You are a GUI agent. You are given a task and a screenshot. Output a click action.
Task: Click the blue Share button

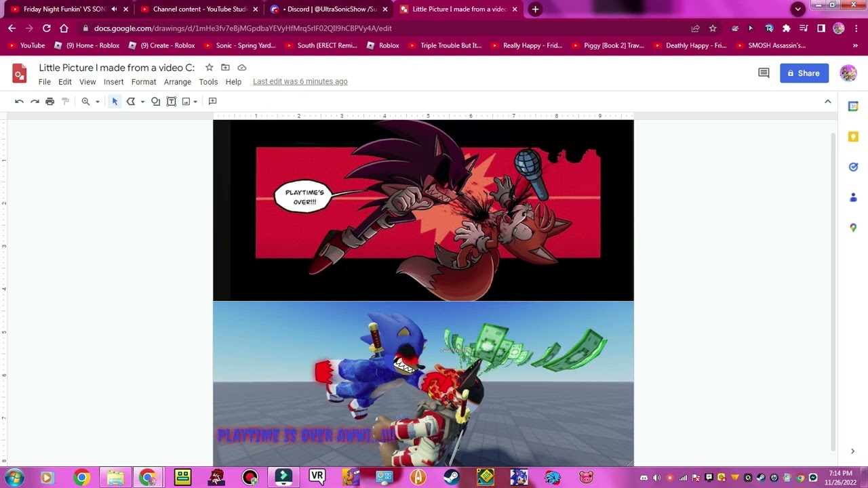(804, 73)
